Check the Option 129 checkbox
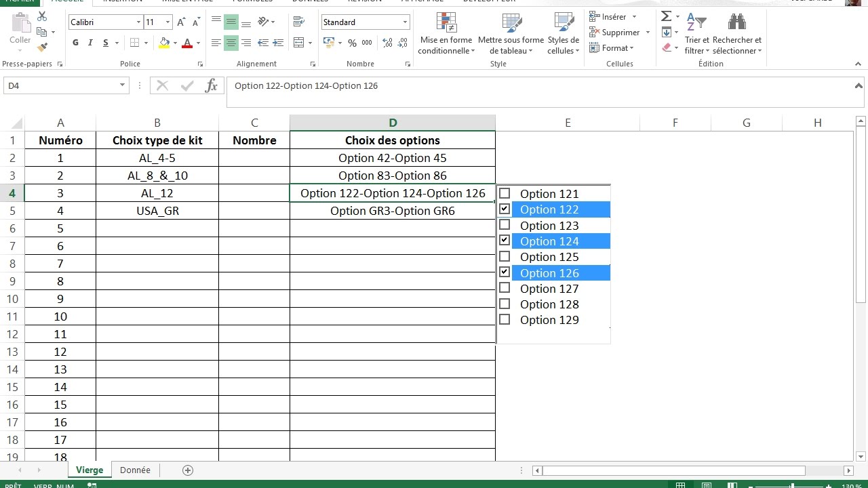The width and height of the screenshot is (868, 488). pos(505,319)
